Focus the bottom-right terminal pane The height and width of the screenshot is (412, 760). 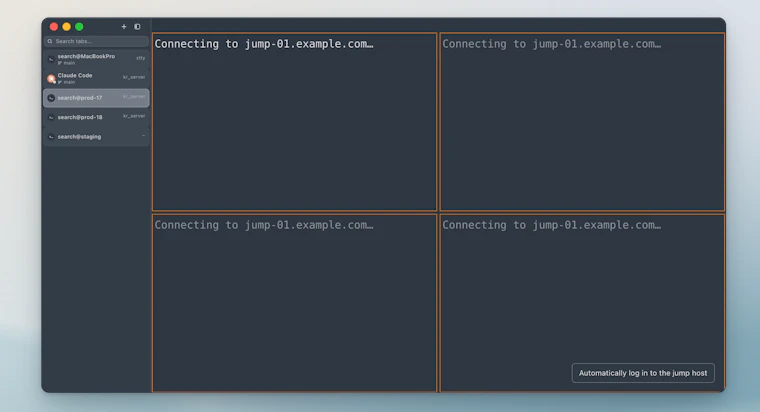(x=582, y=303)
